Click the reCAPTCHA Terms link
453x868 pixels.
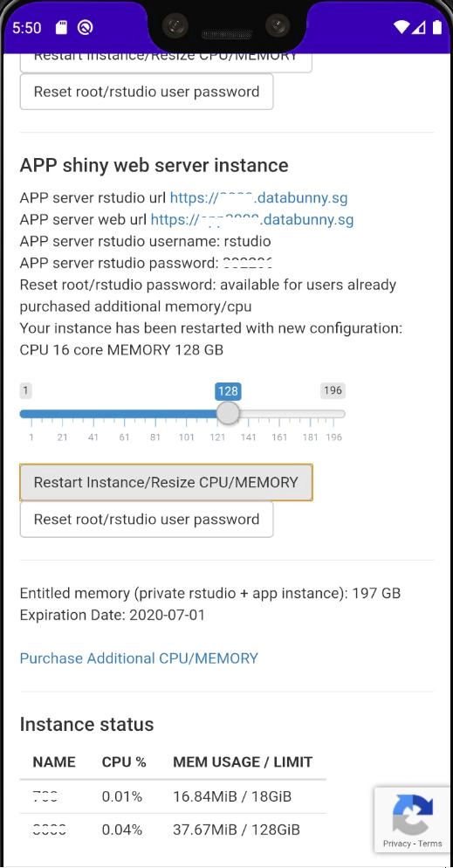430,844
